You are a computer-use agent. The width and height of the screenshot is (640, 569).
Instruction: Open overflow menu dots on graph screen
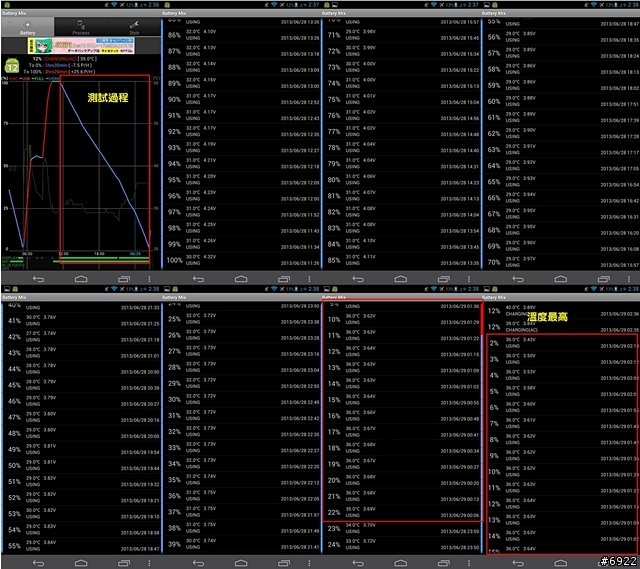149,279
